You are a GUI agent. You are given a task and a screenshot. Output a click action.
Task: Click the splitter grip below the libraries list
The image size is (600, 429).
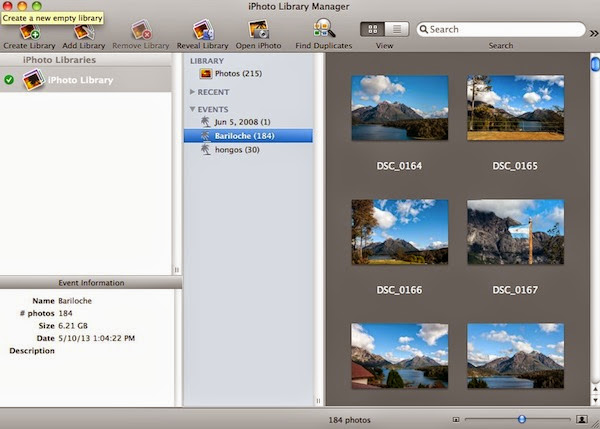[x=176, y=270]
